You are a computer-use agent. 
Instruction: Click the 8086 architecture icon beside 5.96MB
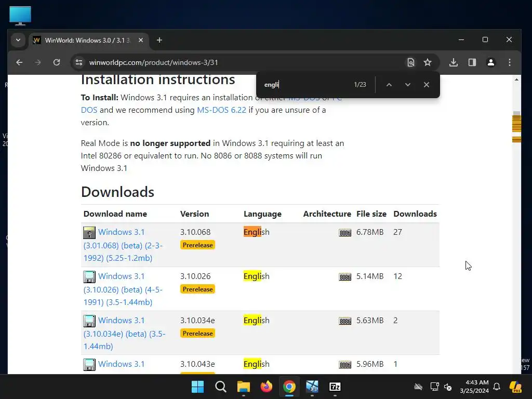coord(345,365)
